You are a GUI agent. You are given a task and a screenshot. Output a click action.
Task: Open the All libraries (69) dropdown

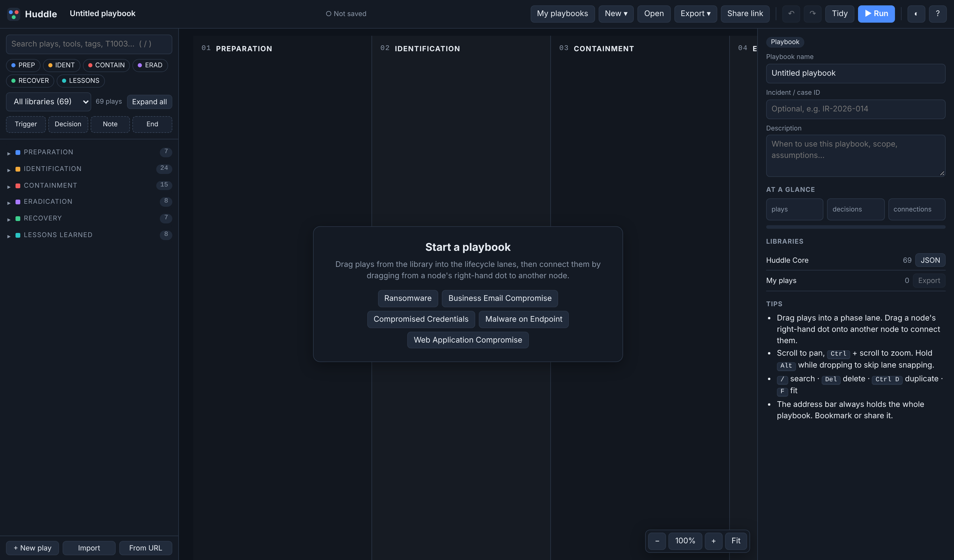[x=48, y=102]
